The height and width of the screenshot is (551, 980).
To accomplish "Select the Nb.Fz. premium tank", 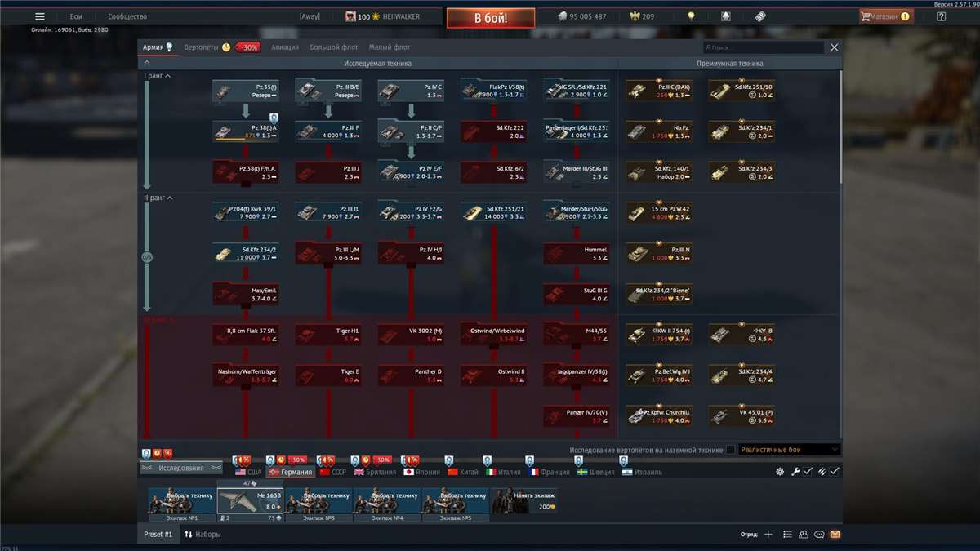I will [x=659, y=131].
